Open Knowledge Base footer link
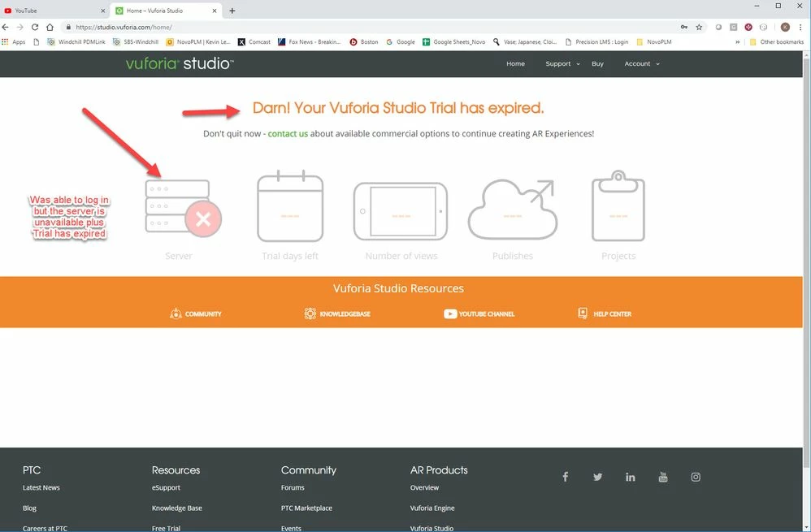The width and height of the screenshot is (811, 532). click(177, 508)
